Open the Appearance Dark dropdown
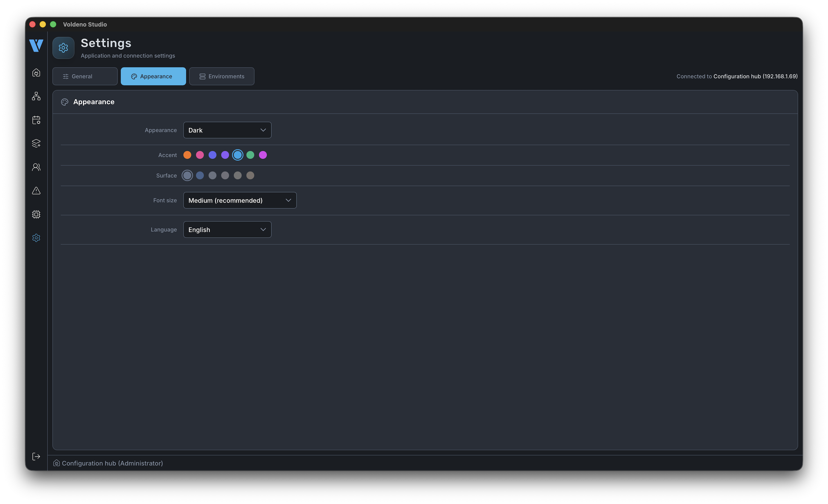Viewport: 828px width, 504px height. point(227,130)
